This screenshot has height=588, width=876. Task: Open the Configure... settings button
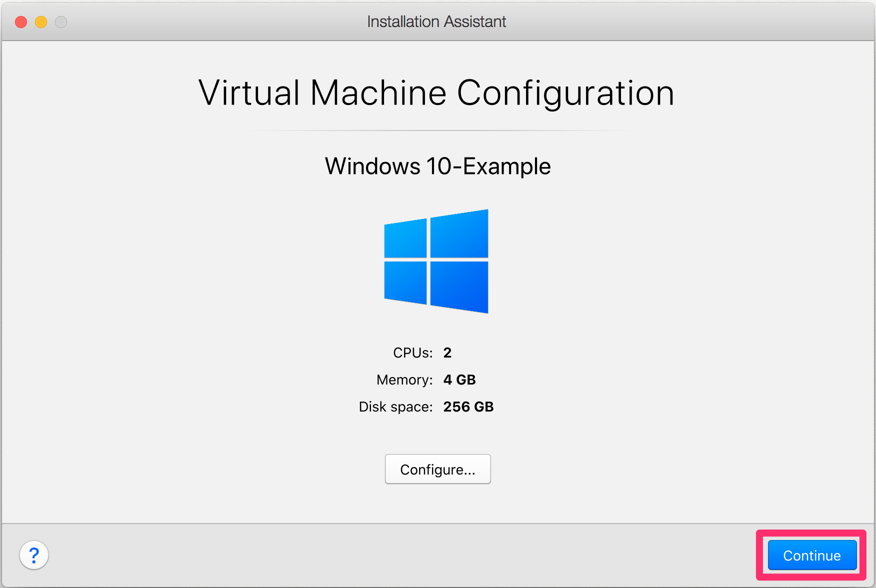[x=437, y=469]
